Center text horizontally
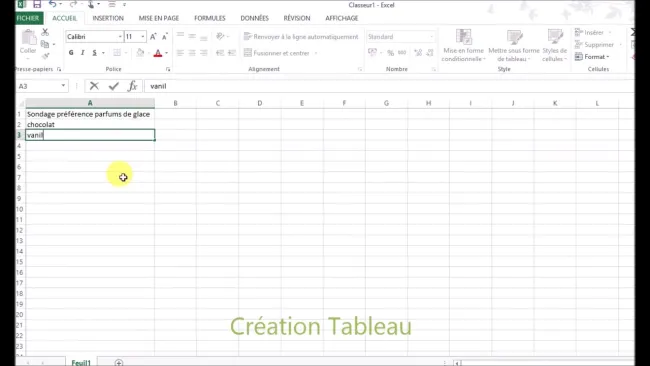 tap(192, 53)
